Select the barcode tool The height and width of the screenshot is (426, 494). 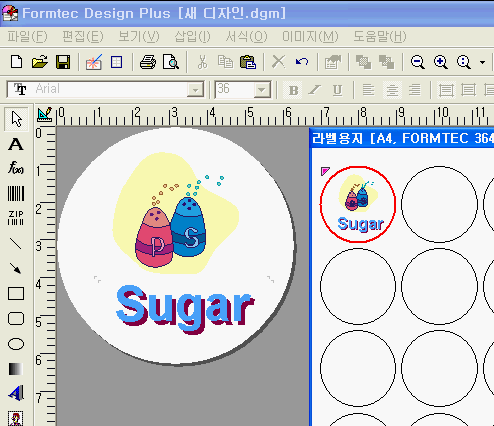click(16, 193)
